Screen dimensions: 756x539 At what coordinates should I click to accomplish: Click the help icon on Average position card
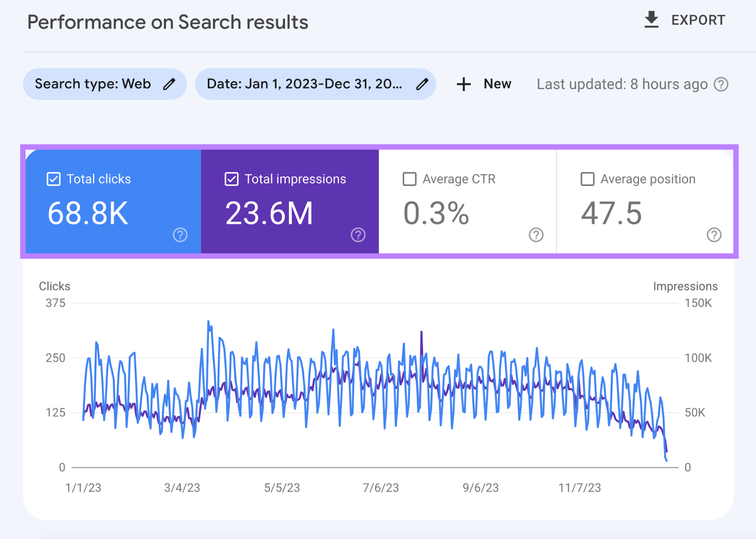[714, 235]
